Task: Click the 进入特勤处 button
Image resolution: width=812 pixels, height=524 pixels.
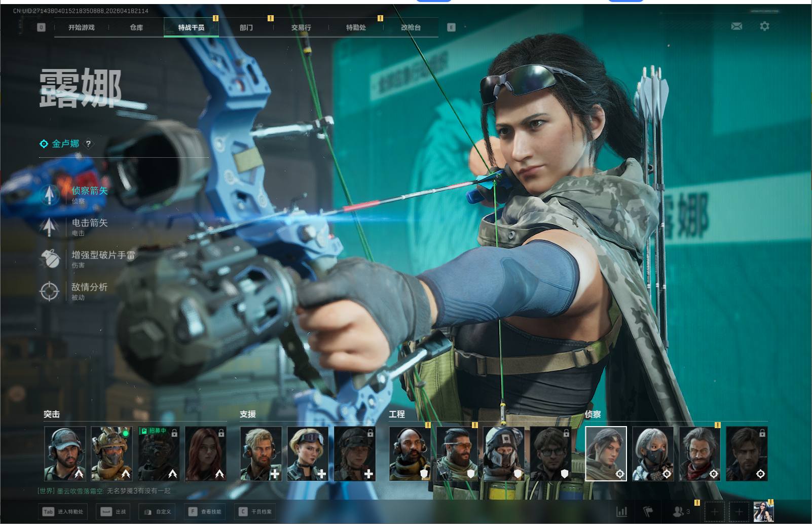Action: pyautogui.click(x=63, y=511)
